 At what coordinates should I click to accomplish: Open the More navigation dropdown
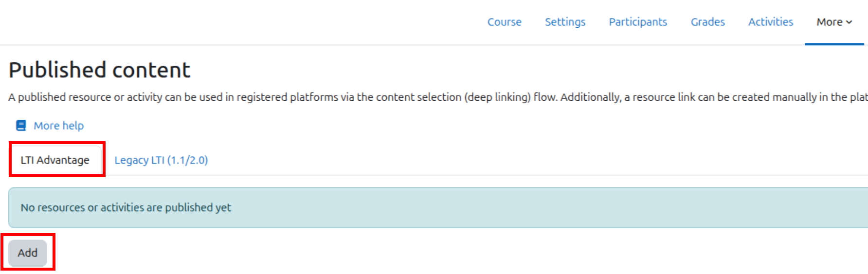[x=834, y=22]
